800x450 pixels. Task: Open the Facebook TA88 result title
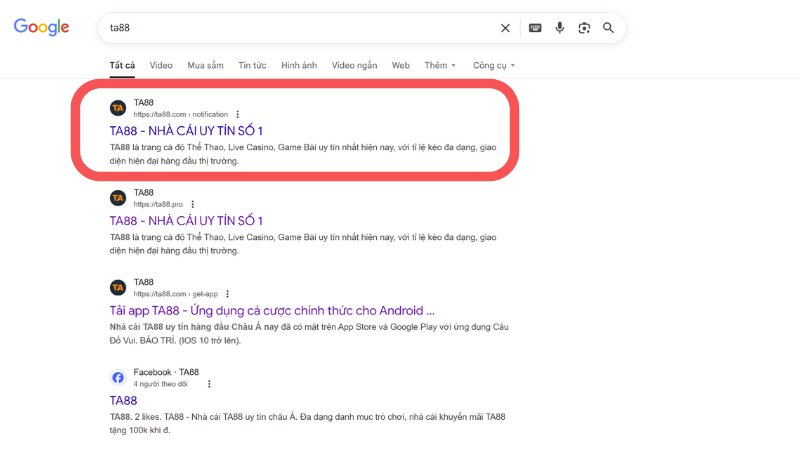(x=123, y=401)
